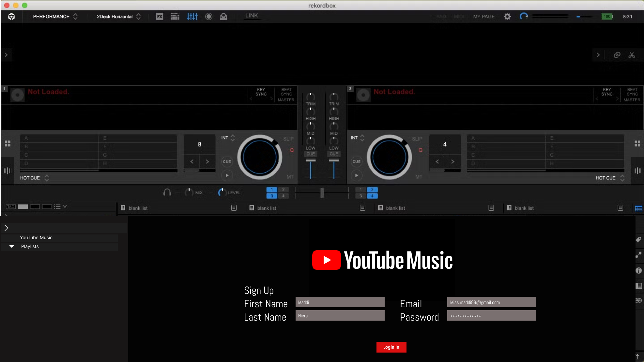Open the FX panel icon
This screenshot has height=362, width=644.
(160, 17)
